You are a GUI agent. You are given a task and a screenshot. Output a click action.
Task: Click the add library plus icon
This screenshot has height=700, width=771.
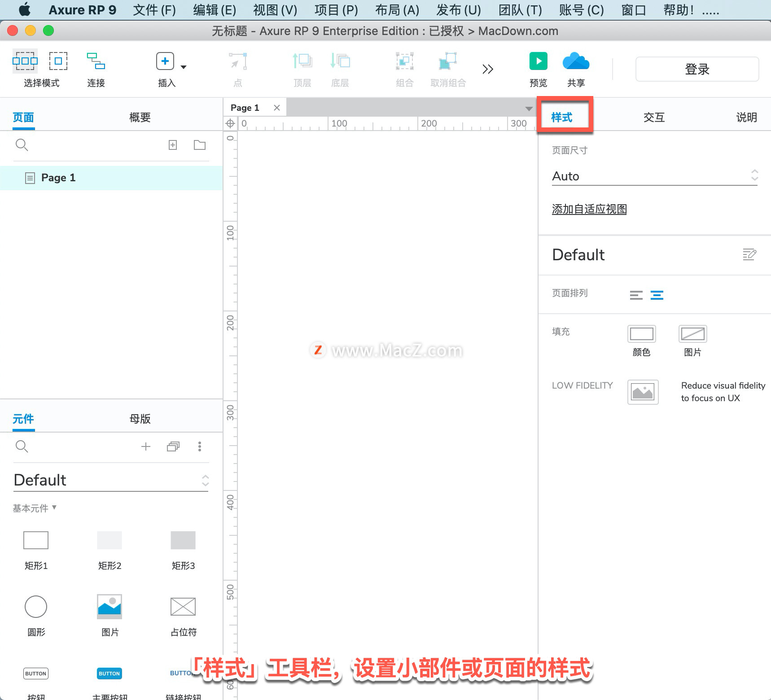tap(146, 446)
